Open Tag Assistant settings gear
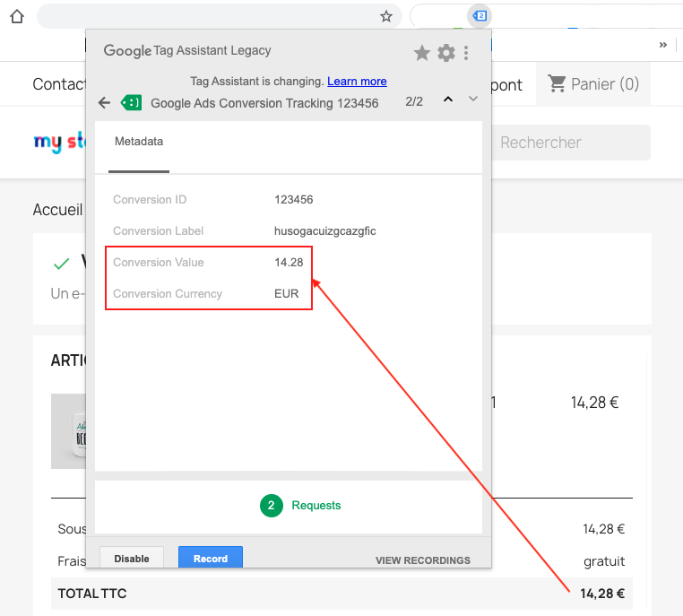The image size is (683, 616). 446,53
